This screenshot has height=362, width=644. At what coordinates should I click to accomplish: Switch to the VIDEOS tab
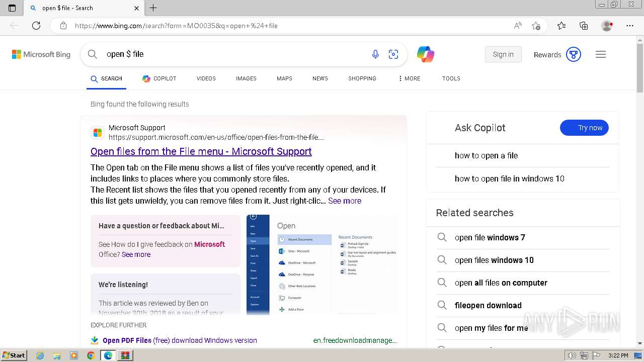pos(206,78)
